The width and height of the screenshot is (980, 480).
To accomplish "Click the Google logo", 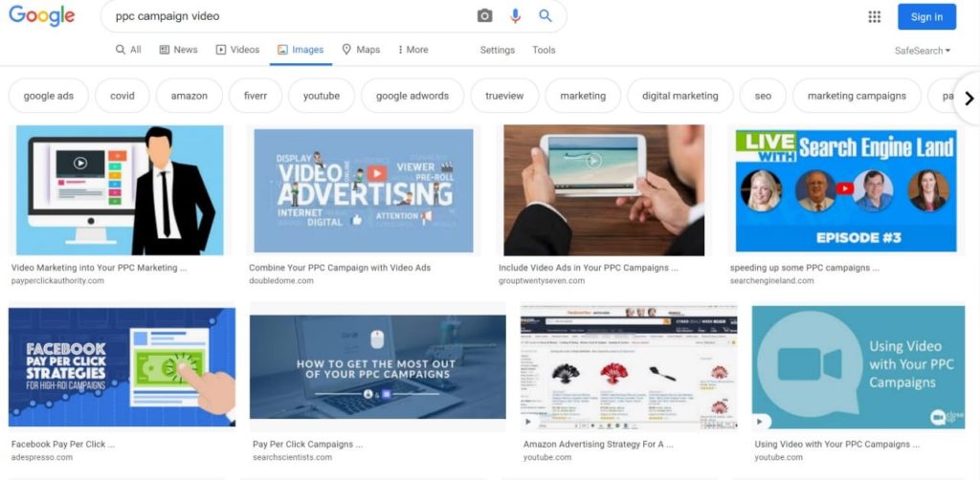I will point(42,15).
